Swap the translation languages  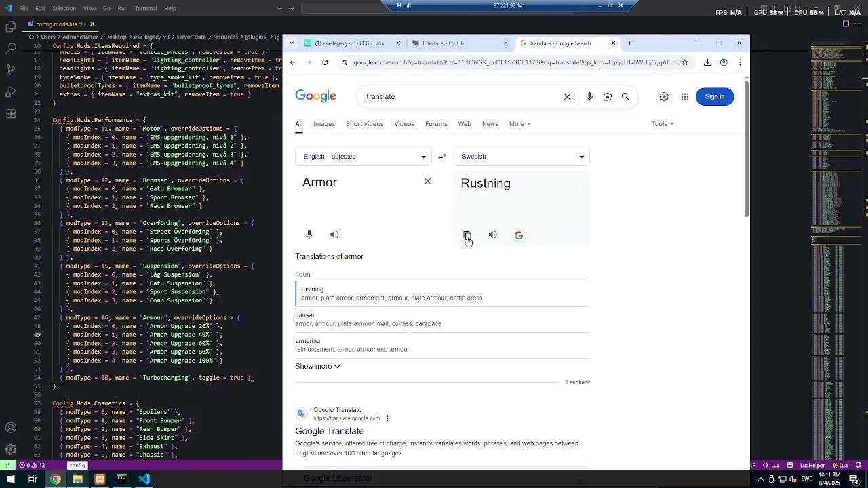coord(442,157)
